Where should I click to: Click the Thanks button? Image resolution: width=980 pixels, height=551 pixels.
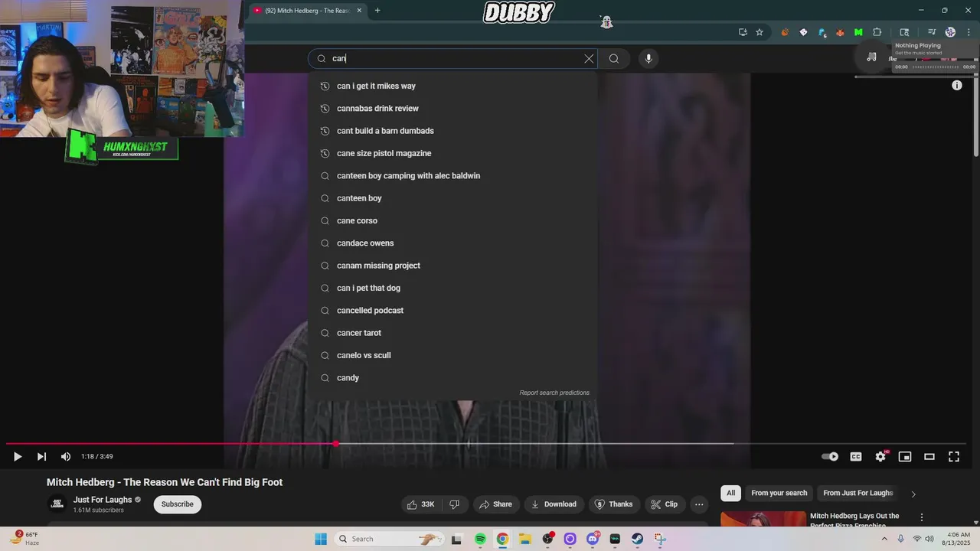[x=614, y=504]
